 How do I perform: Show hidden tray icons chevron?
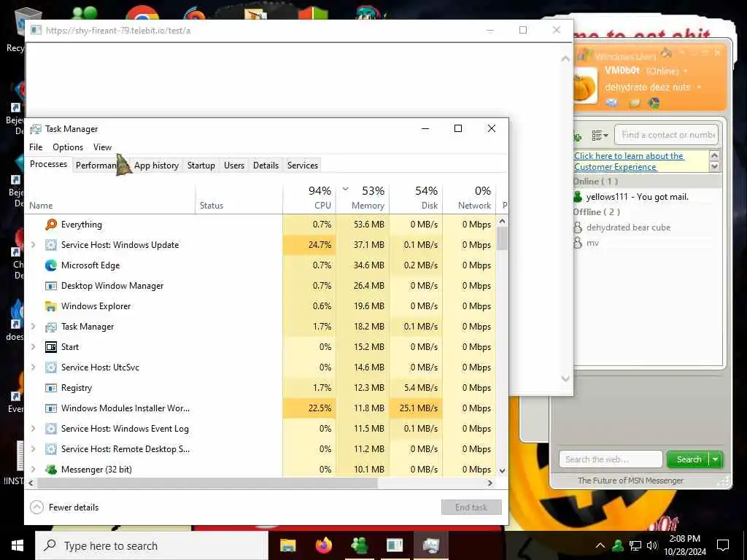coord(600,545)
